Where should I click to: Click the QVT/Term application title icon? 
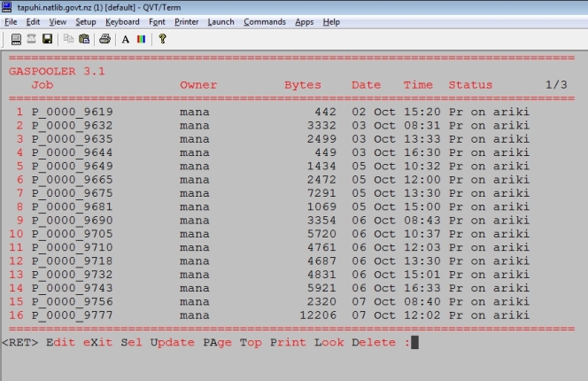[x=7, y=7]
